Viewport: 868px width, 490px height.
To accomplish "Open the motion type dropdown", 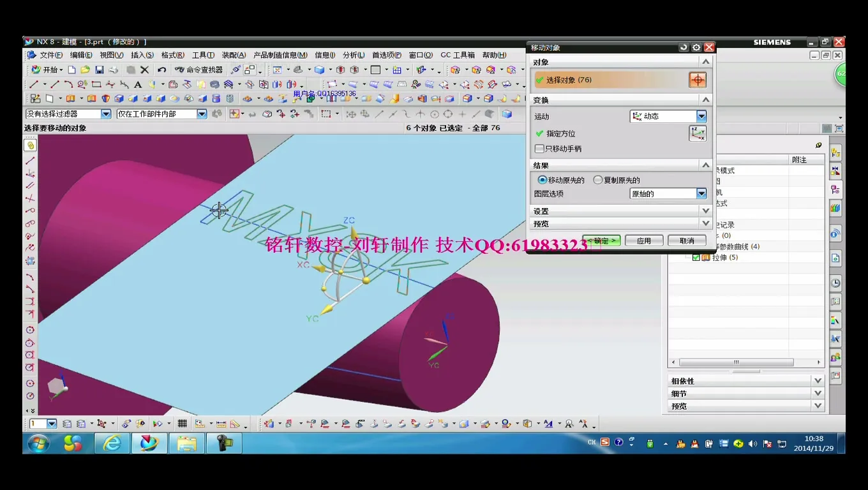I will pyautogui.click(x=701, y=116).
